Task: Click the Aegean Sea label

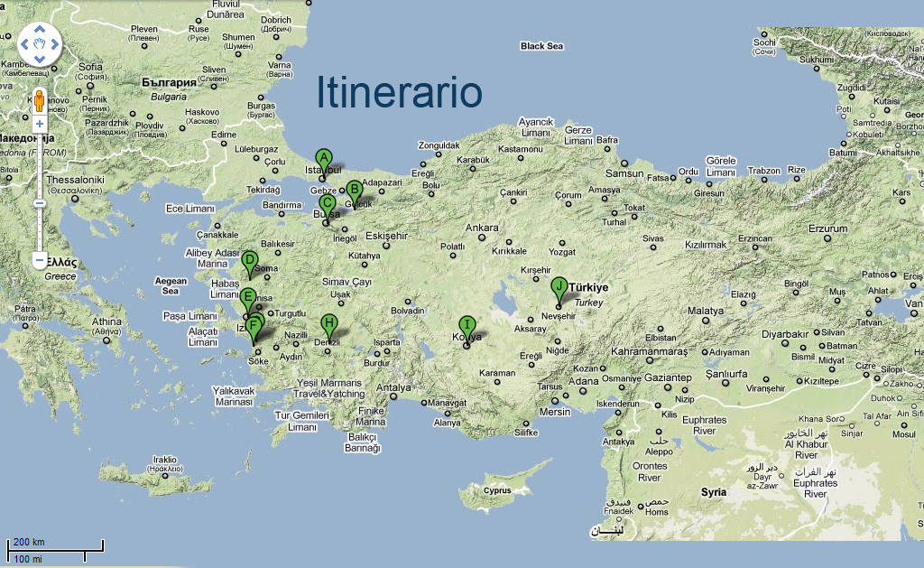Action: (171, 286)
